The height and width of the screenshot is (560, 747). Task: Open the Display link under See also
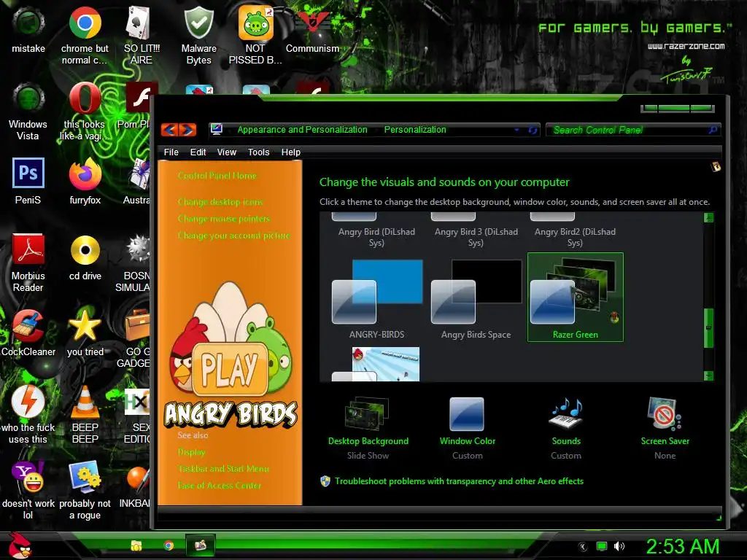(192, 452)
